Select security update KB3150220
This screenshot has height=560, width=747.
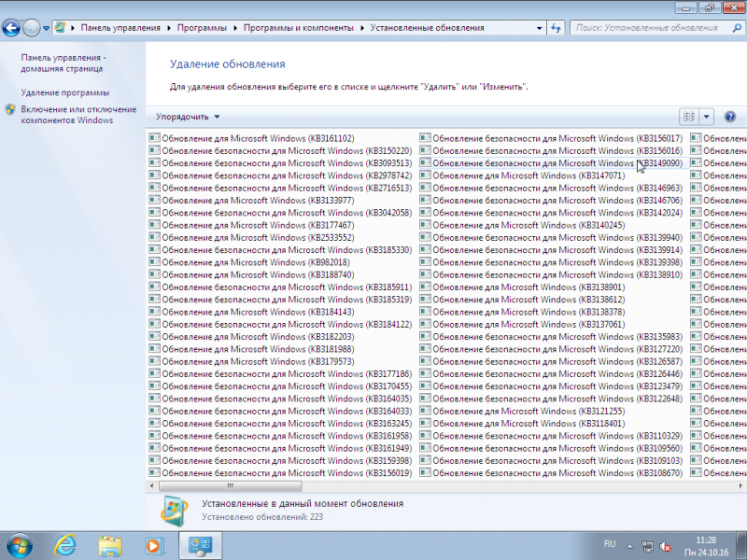pyautogui.click(x=287, y=151)
